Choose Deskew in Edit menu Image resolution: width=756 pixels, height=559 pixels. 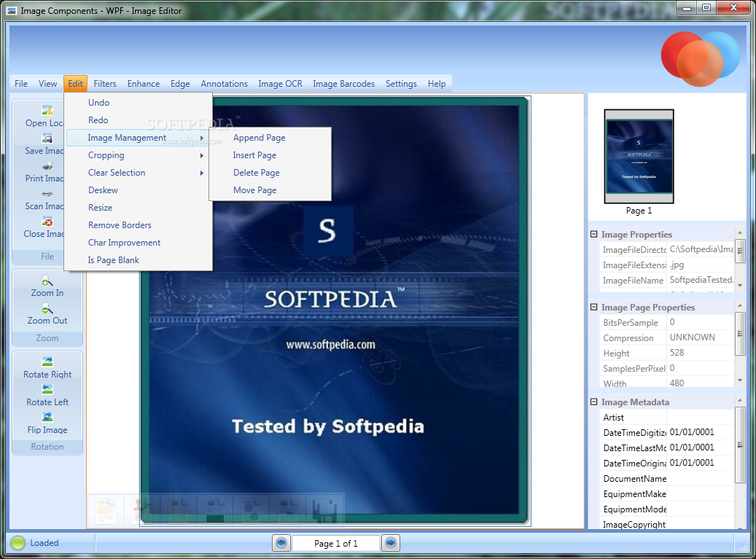tap(139, 190)
